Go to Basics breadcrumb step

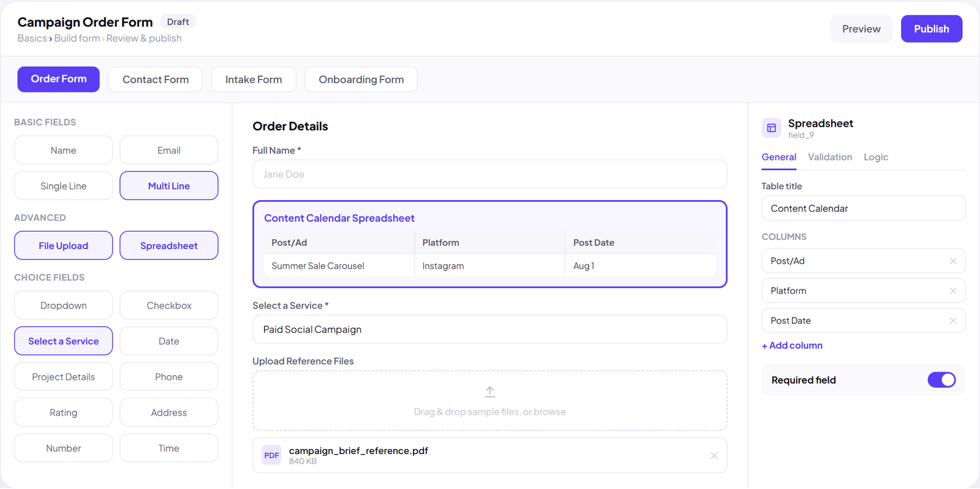pos(32,38)
